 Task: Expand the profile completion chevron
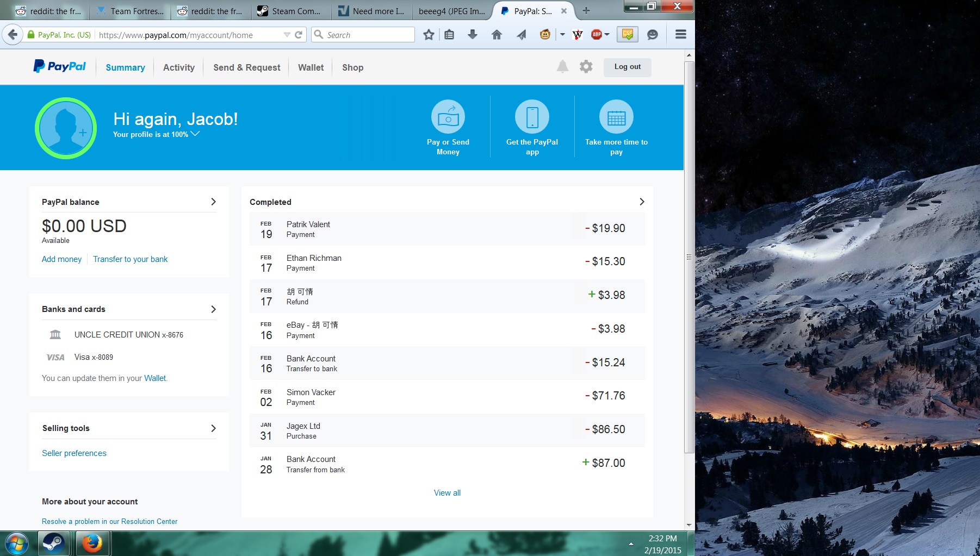pos(195,134)
